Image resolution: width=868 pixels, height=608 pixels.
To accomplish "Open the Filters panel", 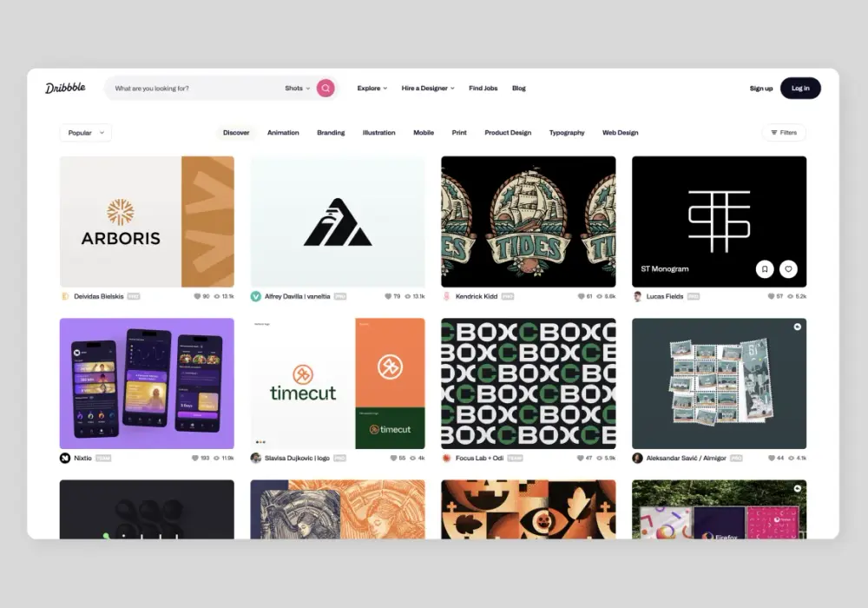I will 784,133.
